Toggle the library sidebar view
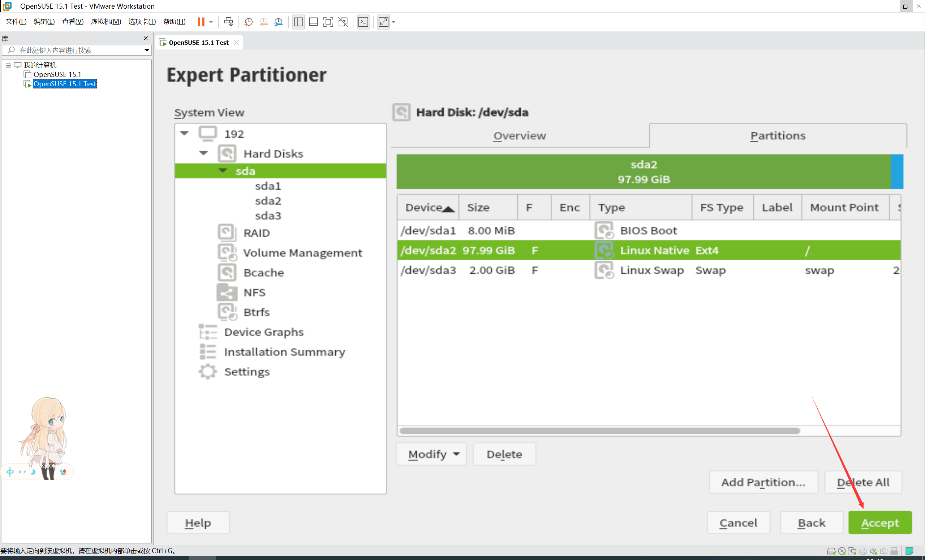This screenshot has height=560, width=925. point(298,22)
